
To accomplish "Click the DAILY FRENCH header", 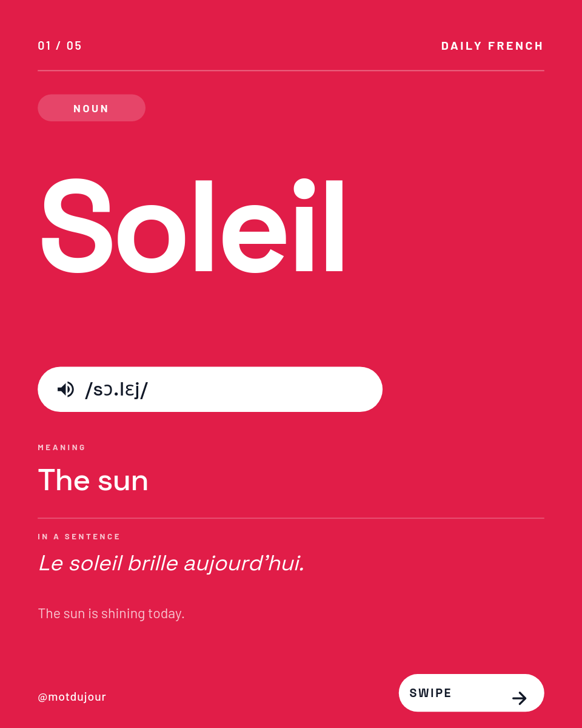I will (x=492, y=46).
